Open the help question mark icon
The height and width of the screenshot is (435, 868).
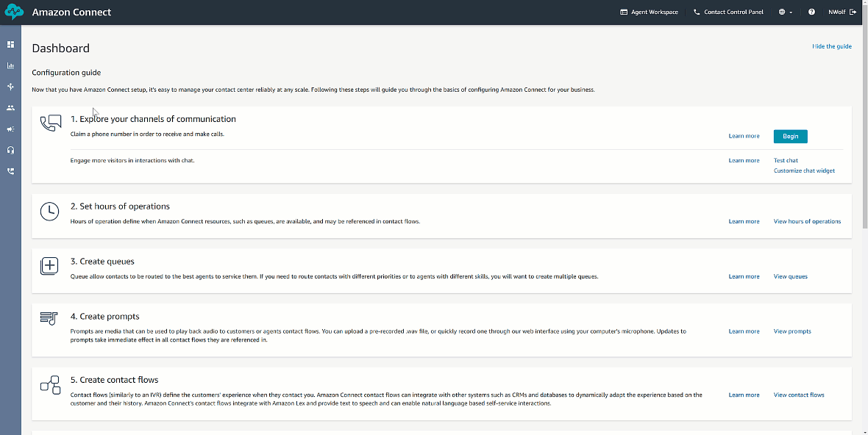tap(811, 12)
